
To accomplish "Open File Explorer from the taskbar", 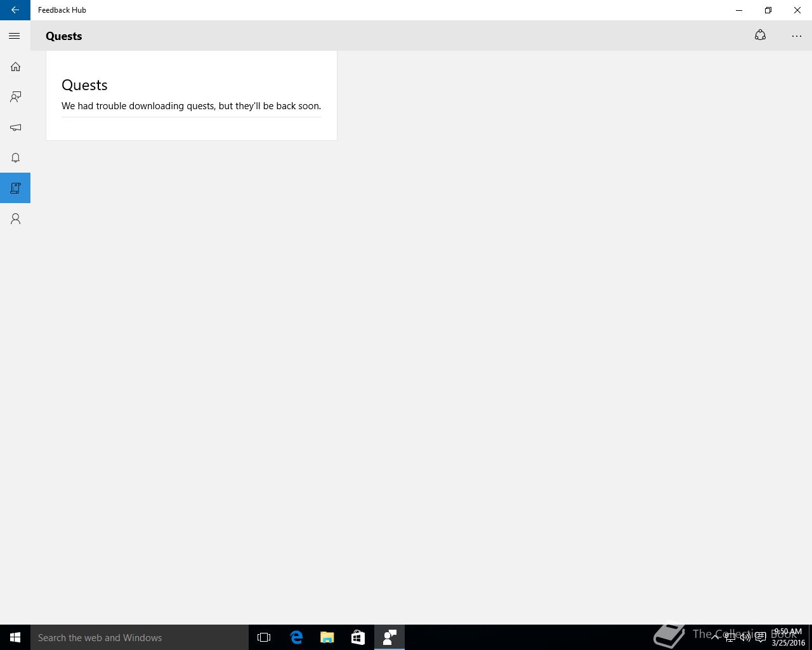I will pos(327,637).
